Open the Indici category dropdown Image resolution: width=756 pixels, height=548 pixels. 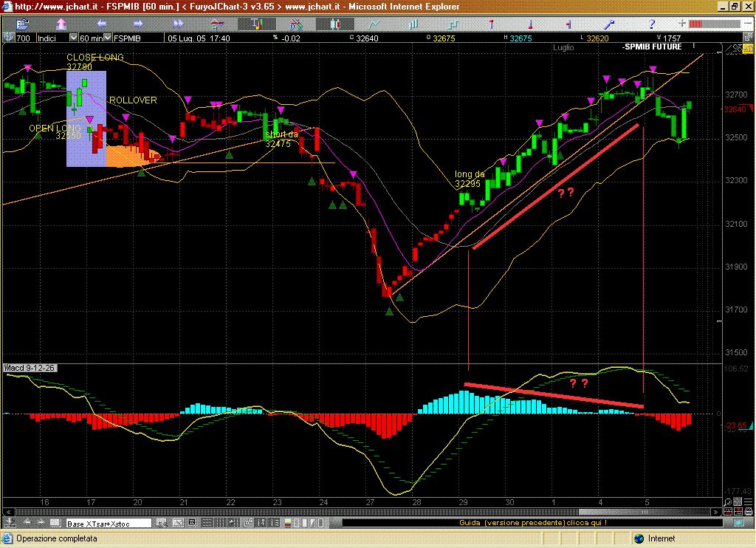click(73, 38)
